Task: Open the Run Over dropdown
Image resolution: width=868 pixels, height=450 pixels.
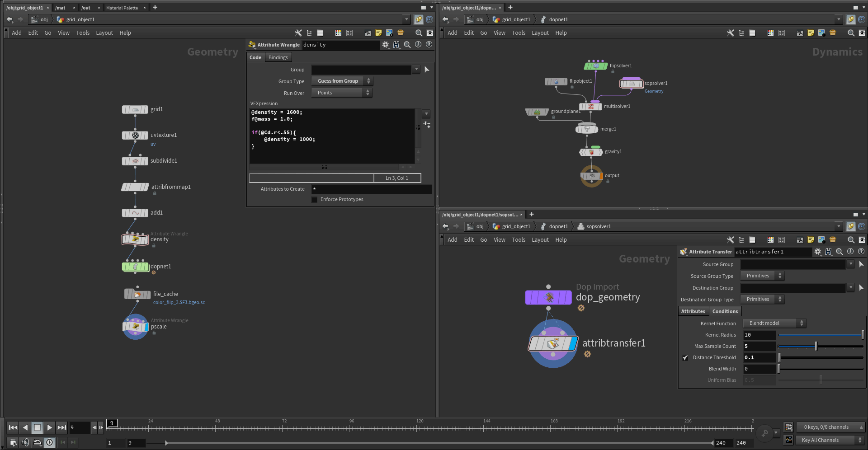Action: pos(342,93)
